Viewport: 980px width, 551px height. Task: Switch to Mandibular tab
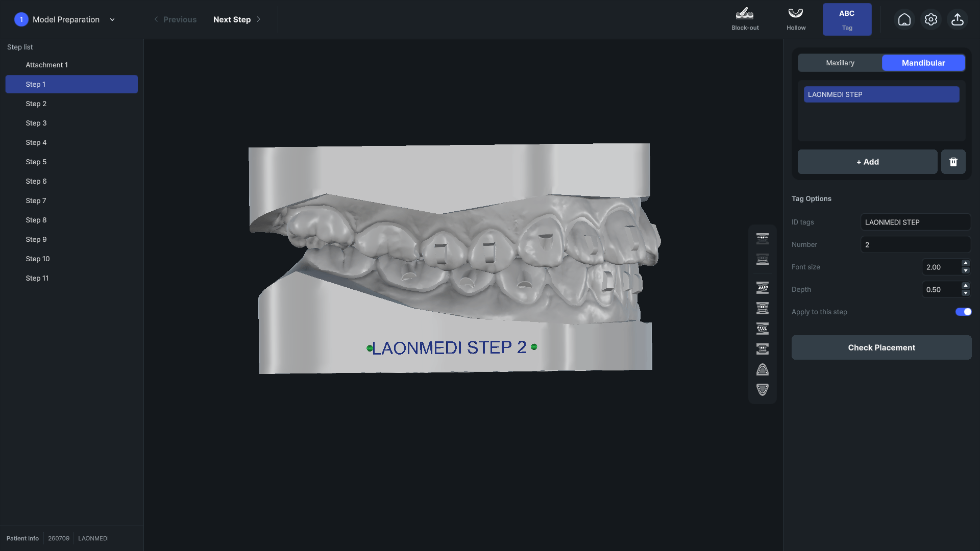click(x=923, y=63)
